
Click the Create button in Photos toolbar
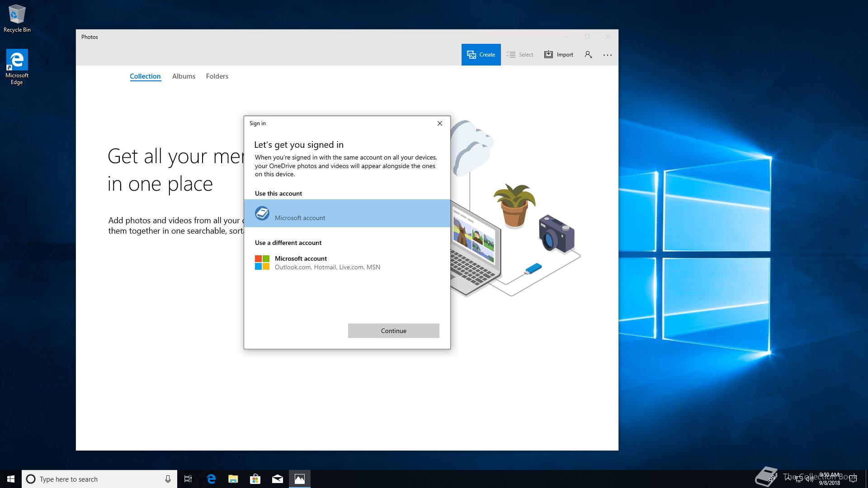click(x=481, y=55)
